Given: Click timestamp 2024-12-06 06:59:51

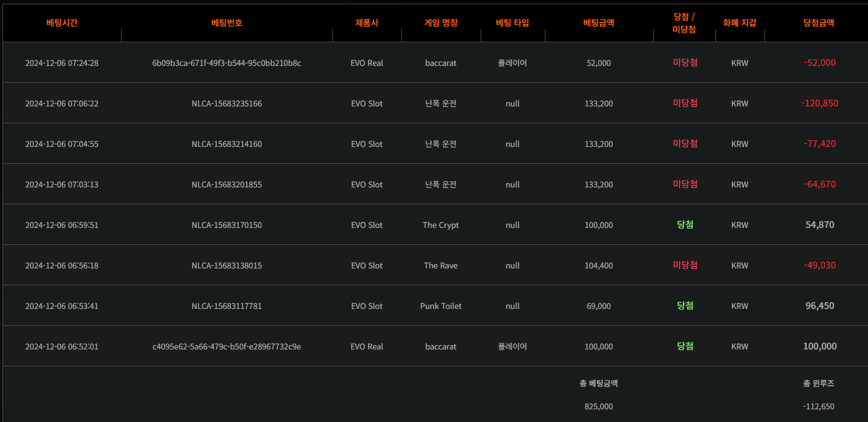Looking at the screenshot, I should pyautogui.click(x=62, y=225).
